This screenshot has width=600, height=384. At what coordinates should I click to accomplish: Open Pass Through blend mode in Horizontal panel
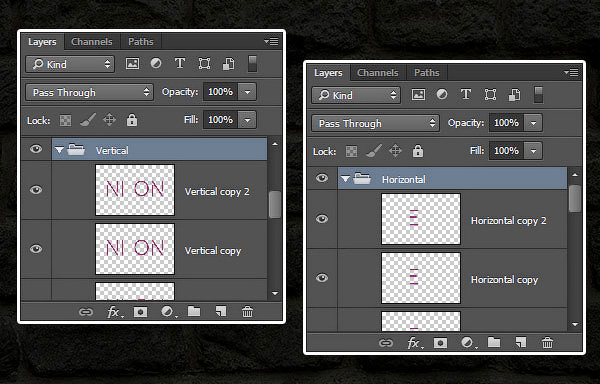(375, 123)
